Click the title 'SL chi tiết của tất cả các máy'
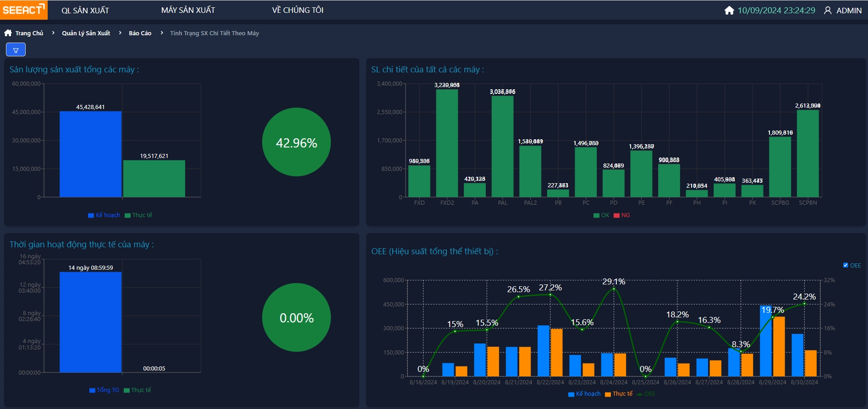 pos(428,70)
